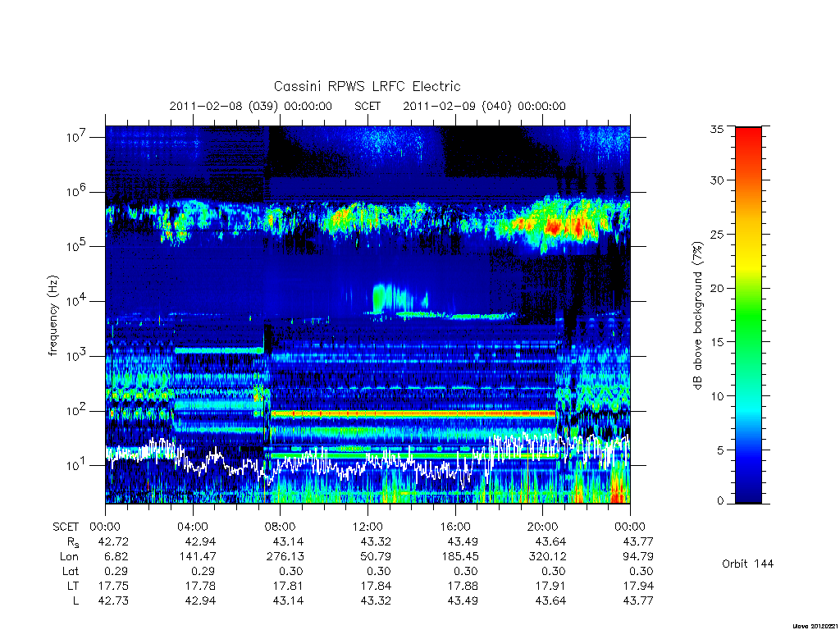Click the bright red-orange band near 100 Hz
Viewport: 840px width, 630px height.
point(413,413)
